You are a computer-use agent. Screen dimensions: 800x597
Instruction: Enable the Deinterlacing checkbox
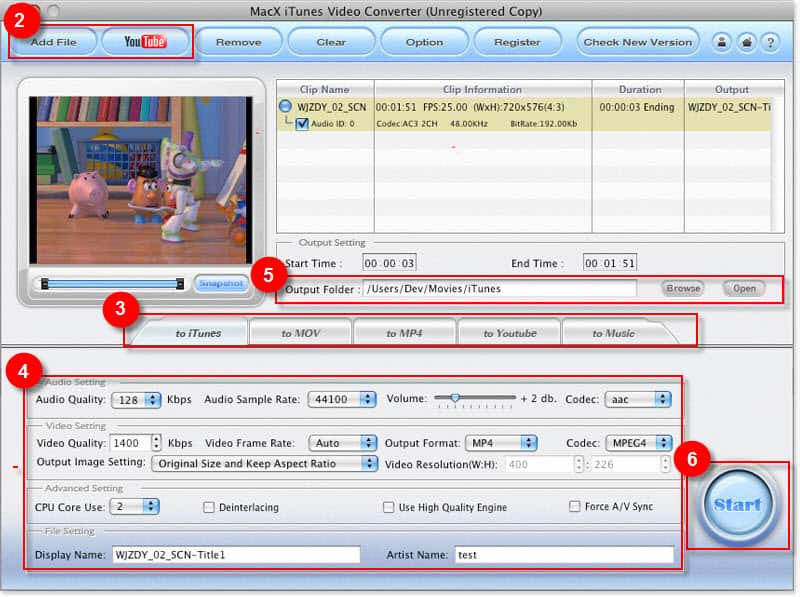pos(209,507)
